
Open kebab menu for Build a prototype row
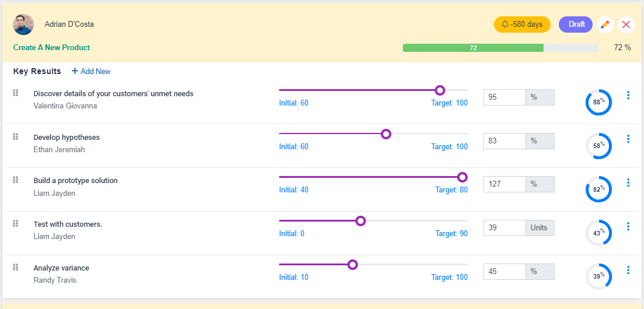pyautogui.click(x=628, y=182)
